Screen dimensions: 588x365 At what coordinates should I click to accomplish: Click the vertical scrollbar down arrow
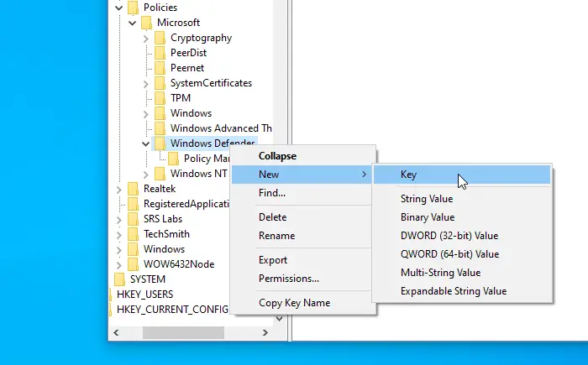(280, 319)
